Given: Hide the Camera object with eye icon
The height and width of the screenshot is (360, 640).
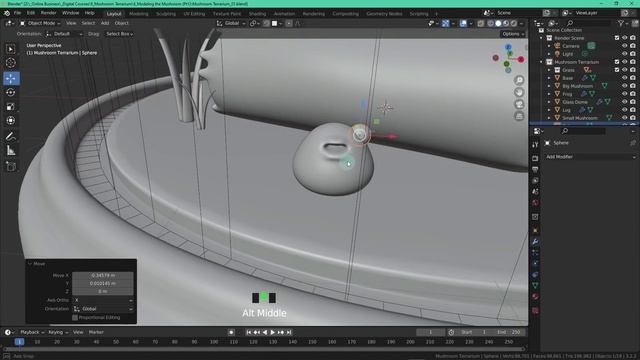Looking at the screenshot, I should pos(624,46).
